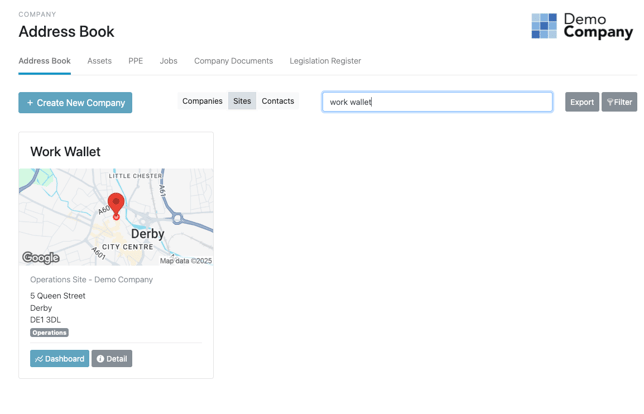Click the 'DE1 3DL' postcode
The width and height of the screenshot is (644, 414).
pos(45,320)
